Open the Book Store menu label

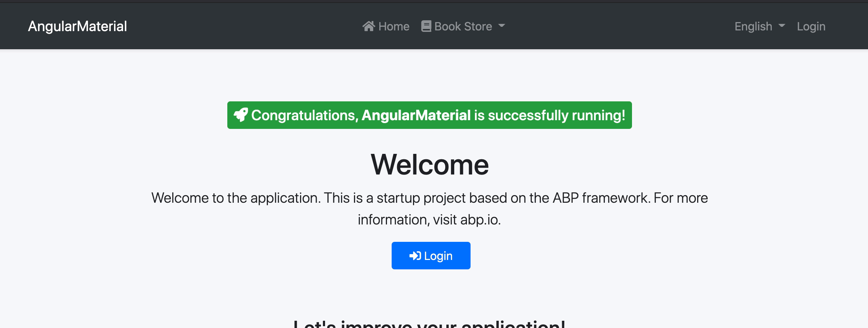point(463,26)
